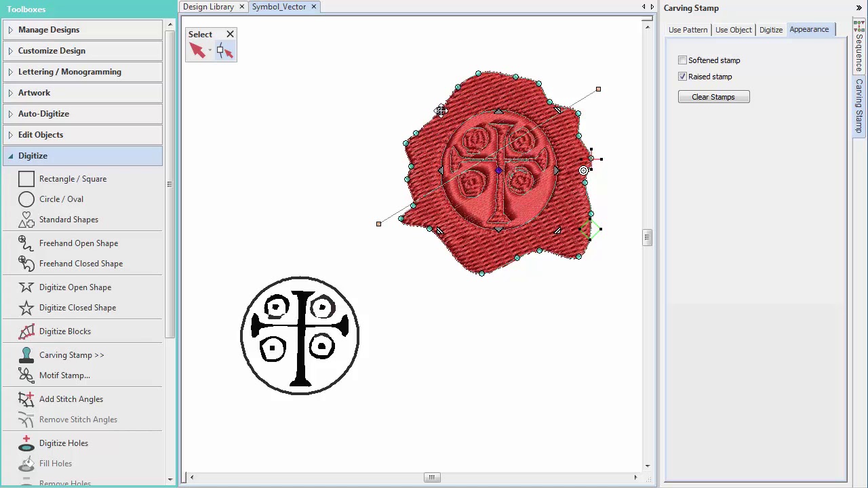Click the Standard Shapes label
Image resolution: width=868 pixels, height=488 pixels.
click(68, 220)
